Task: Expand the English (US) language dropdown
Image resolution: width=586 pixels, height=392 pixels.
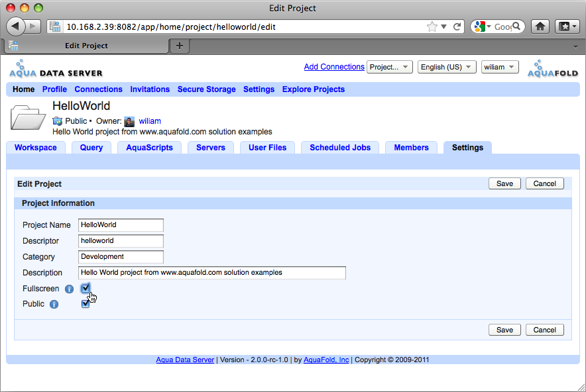Action: (447, 67)
